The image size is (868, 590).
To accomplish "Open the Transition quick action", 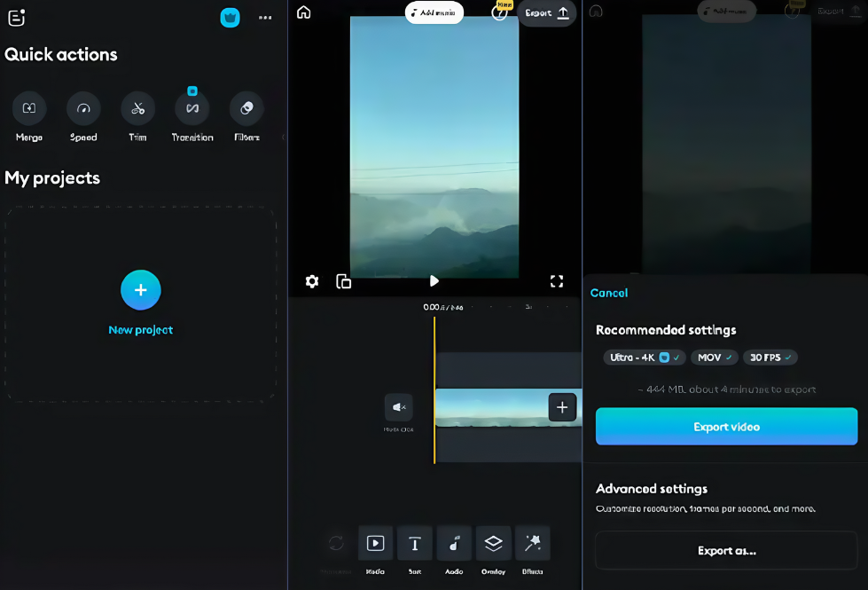I will tap(192, 108).
